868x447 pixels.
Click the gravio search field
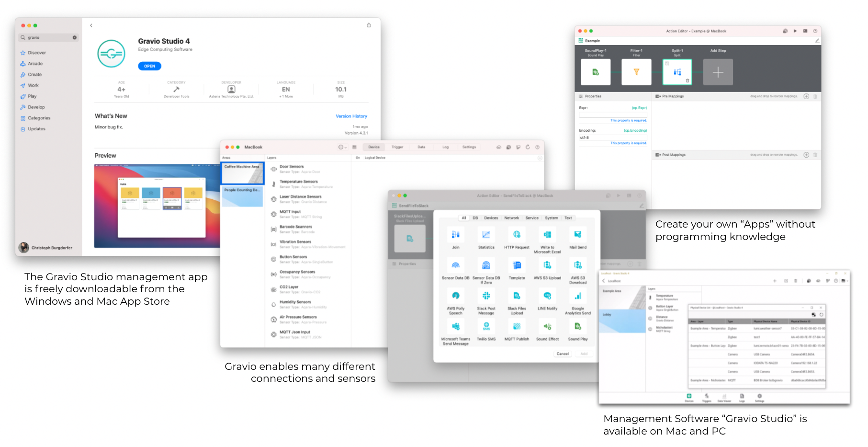(48, 37)
